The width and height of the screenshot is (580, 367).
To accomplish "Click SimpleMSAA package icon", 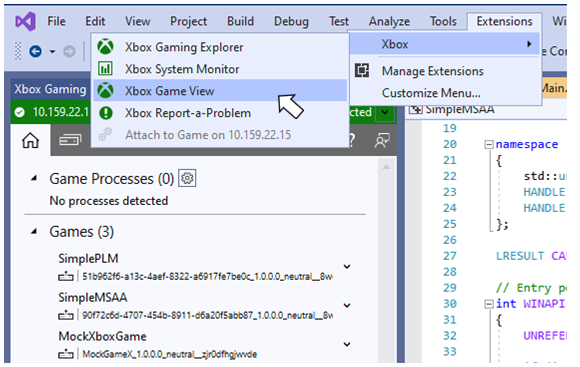I will [x=66, y=315].
